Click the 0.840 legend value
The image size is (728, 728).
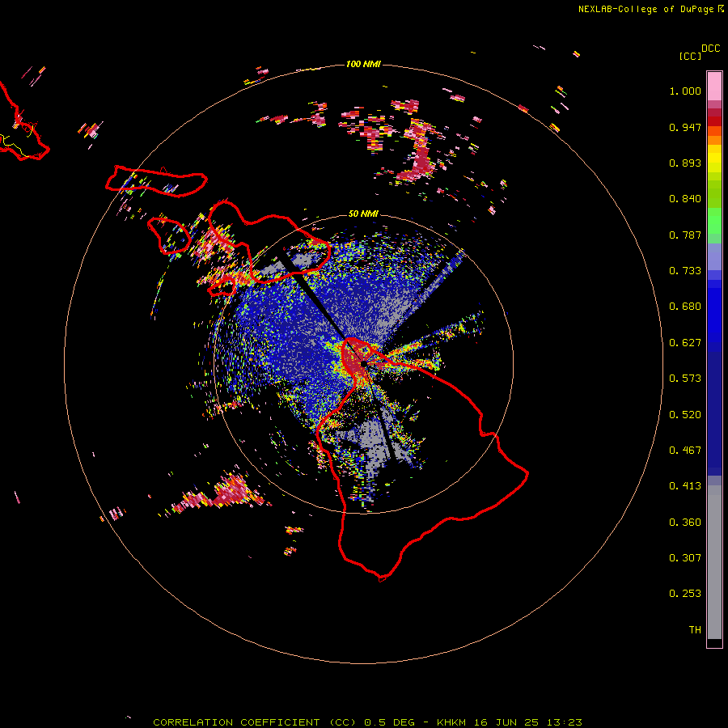685,199
